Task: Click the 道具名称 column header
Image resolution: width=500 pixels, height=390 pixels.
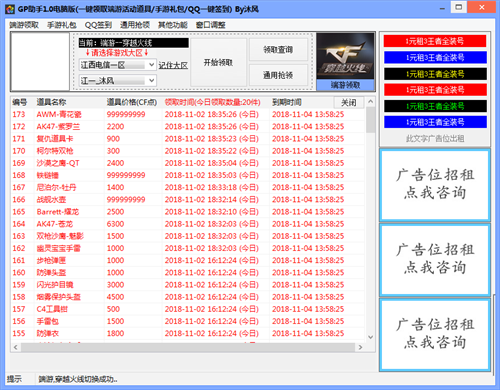Action: [51, 102]
